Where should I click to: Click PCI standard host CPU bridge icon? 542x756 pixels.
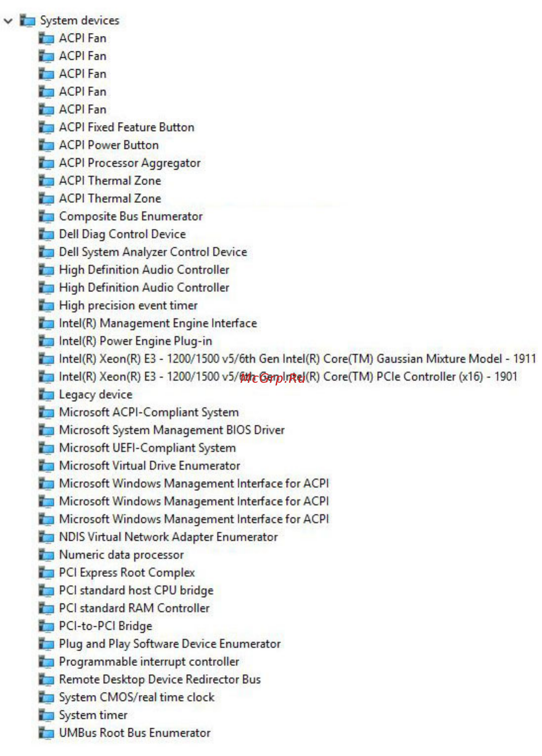pyautogui.click(x=46, y=590)
